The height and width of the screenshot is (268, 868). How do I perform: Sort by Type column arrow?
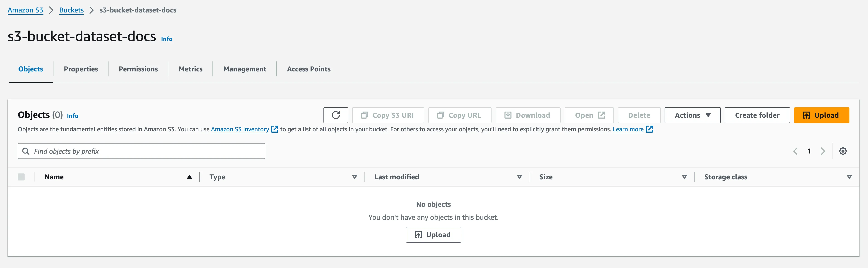(354, 177)
